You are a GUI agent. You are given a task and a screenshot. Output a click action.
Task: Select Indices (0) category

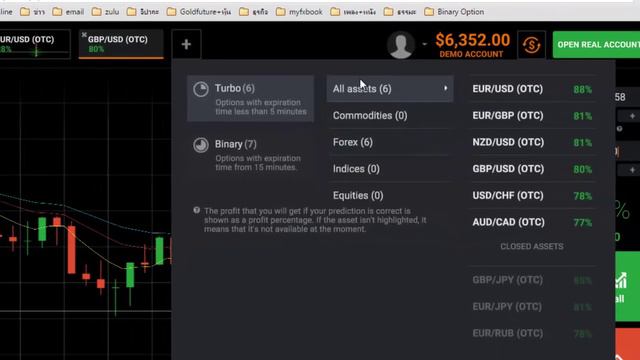(x=390, y=169)
